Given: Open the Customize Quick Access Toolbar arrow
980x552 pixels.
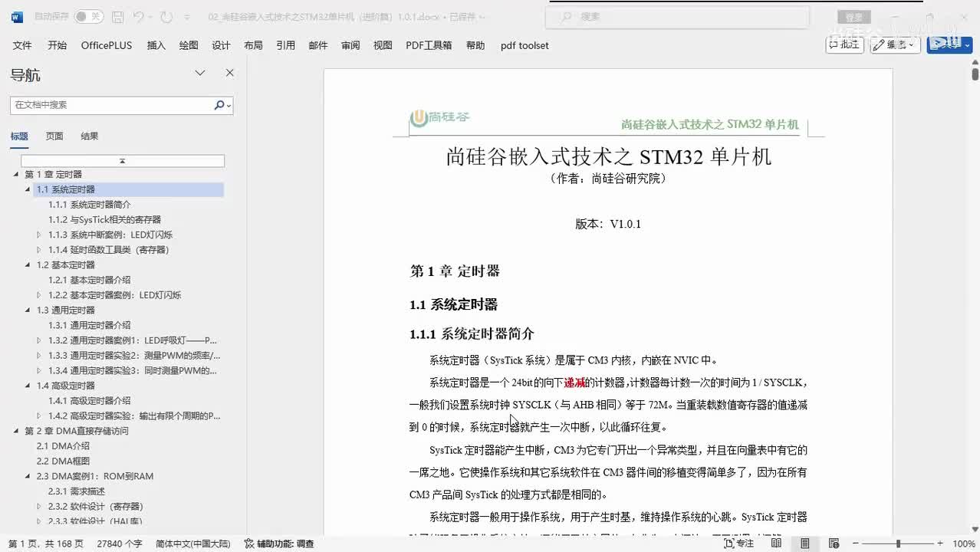Looking at the screenshot, I should click(188, 16).
